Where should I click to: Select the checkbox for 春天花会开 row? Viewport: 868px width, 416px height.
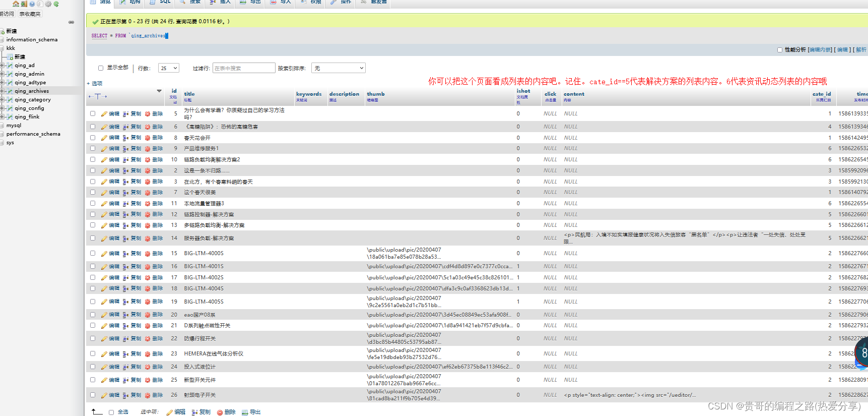[93, 137]
